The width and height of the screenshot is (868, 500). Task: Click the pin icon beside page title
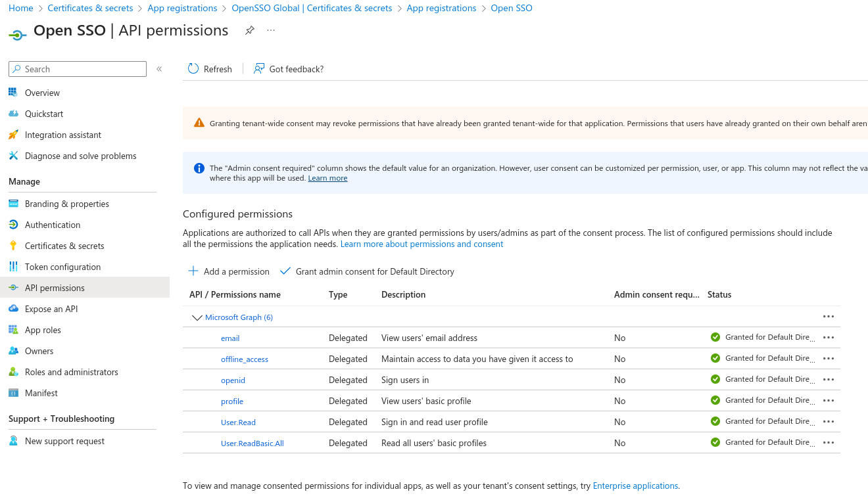(250, 31)
